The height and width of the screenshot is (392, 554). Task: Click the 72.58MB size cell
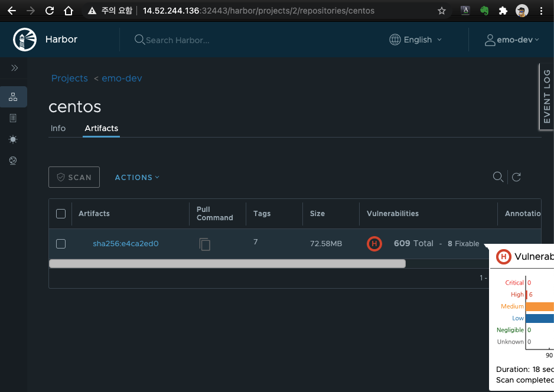326,244
